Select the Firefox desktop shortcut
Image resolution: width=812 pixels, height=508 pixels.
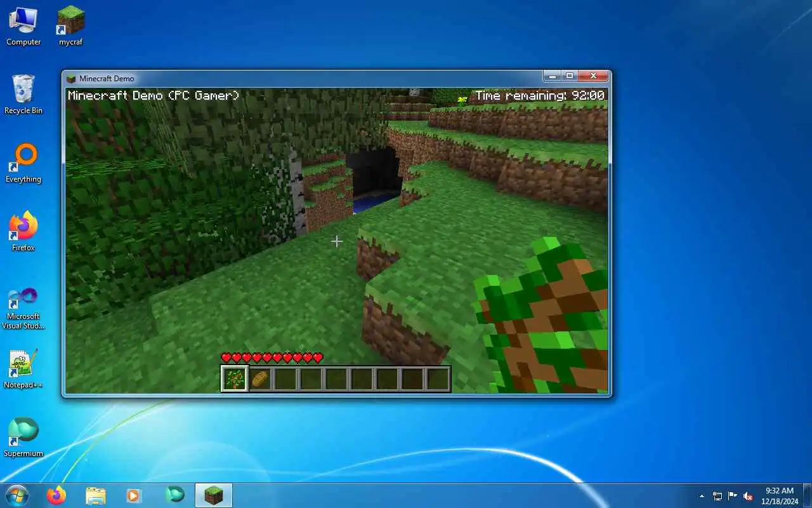23,232
